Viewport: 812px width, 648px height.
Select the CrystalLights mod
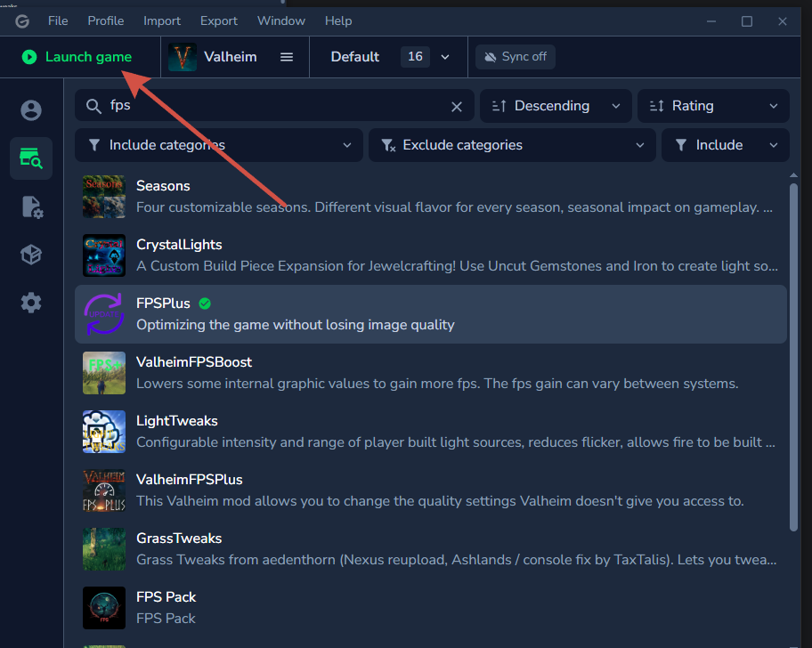[x=431, y=255]
